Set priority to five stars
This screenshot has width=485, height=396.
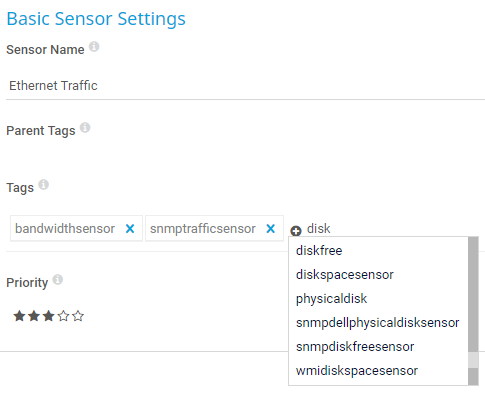point(78,316)
